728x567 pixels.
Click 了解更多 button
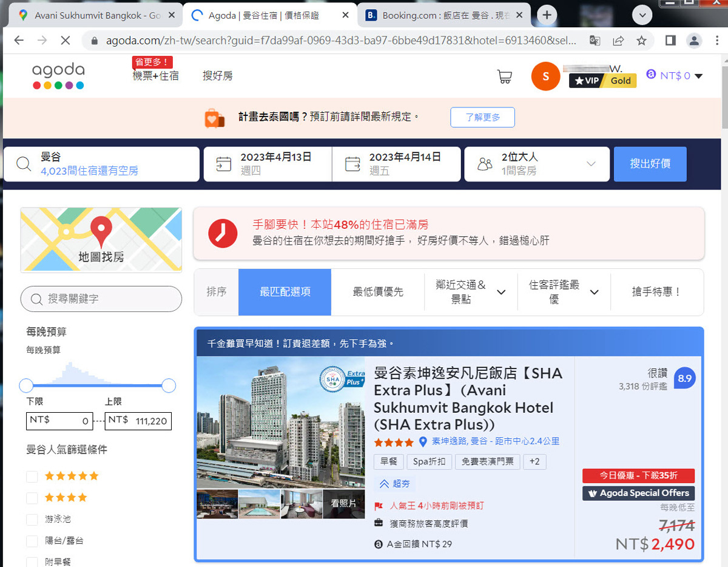click(482, 117)
